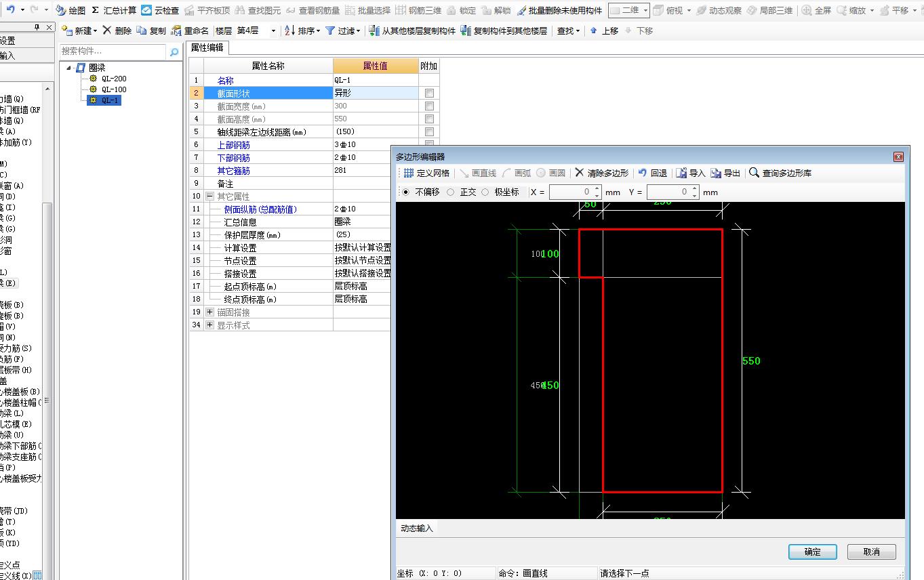This screenshot has width=924, height=580.
Task: Click the undo arrow icon
Action: pyautogui.click(x=10, y=10)
